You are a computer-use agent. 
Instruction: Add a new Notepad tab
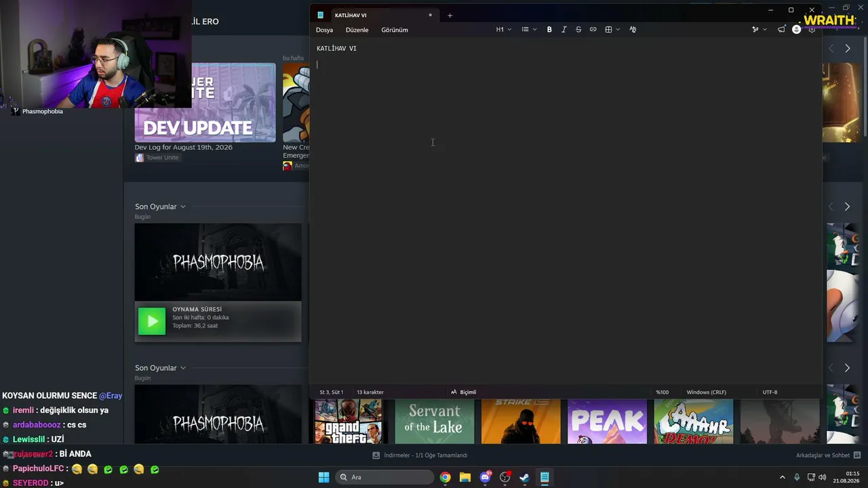450,16
